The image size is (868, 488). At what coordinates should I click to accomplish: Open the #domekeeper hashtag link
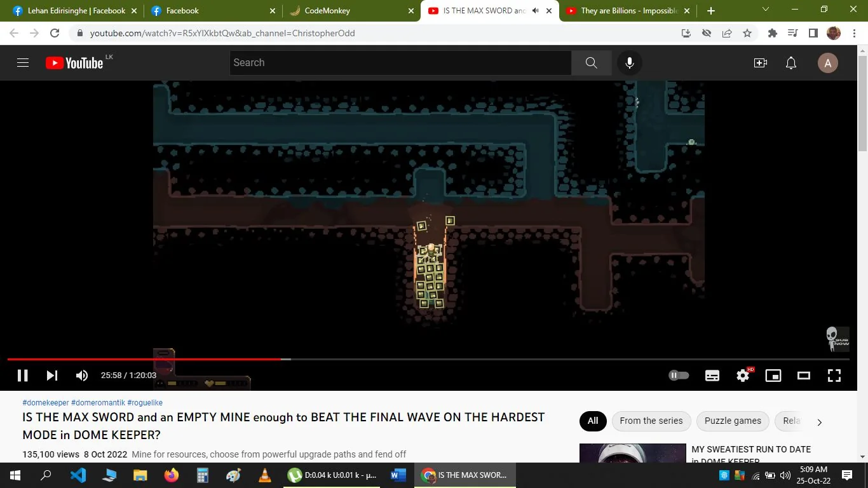(46, 403)
